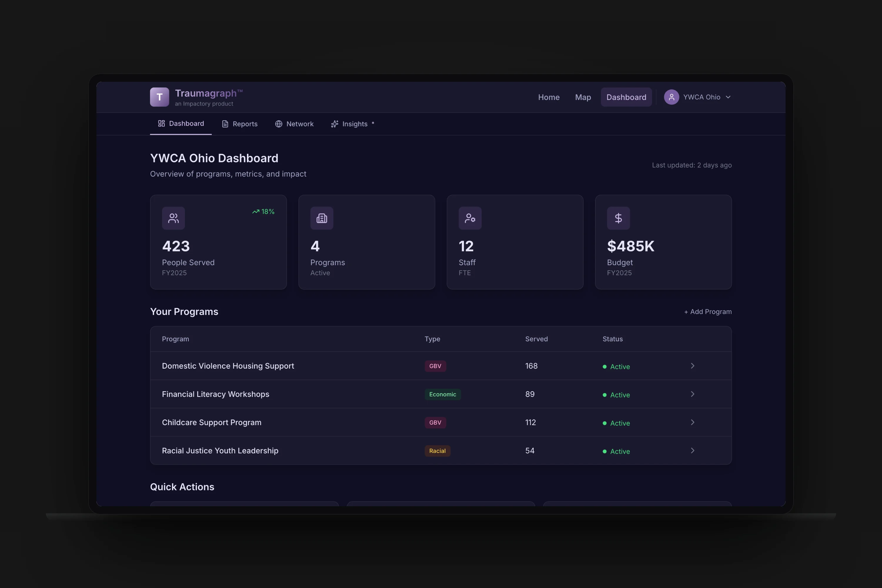This screenshot has height=588, width=882.
Task: Click the Insights sparkles icon
Action: 335,124
